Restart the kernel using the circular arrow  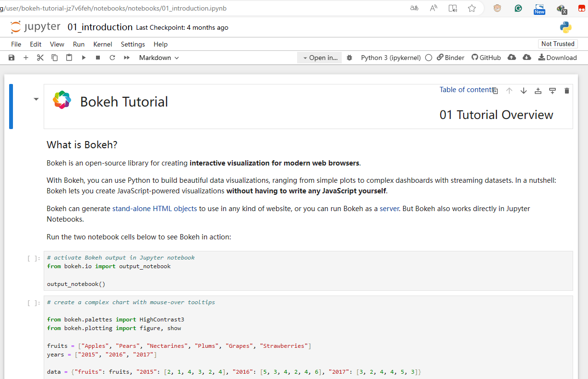[x=112, y=58]
